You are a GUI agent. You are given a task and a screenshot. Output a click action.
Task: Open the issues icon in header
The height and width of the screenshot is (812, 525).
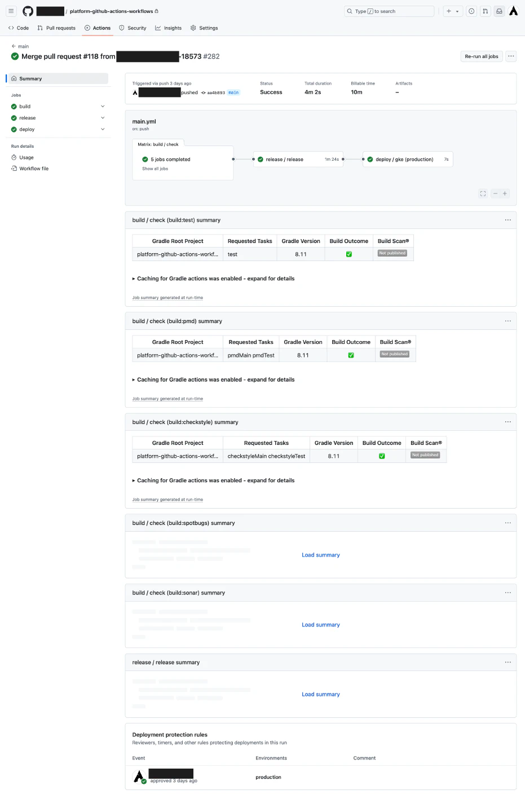471,11
